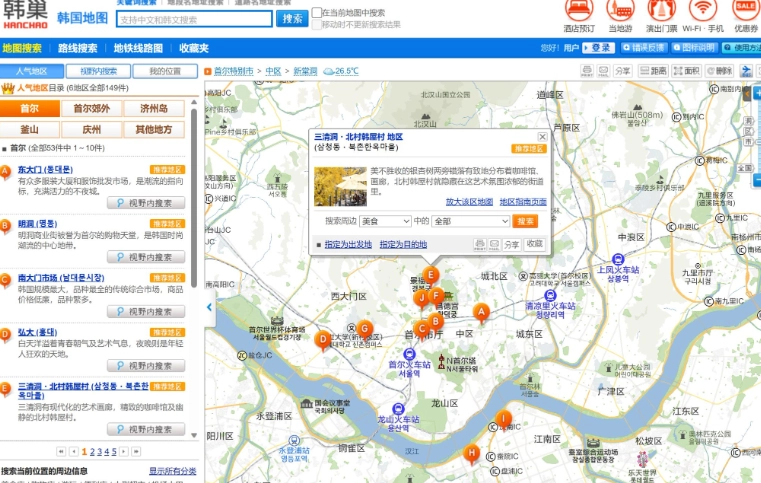Click map marker D near Hongdae
This screenshot has height=483, width=761.
[323, 340]
